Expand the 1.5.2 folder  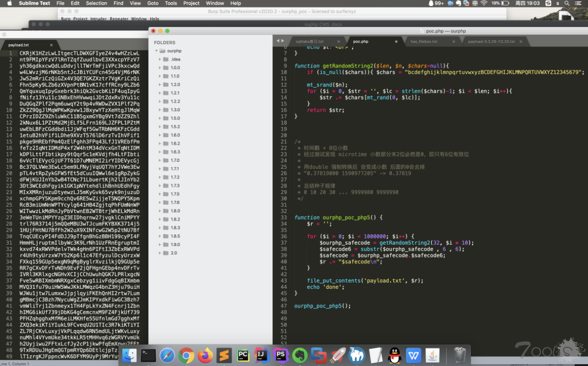click(160, 127)
